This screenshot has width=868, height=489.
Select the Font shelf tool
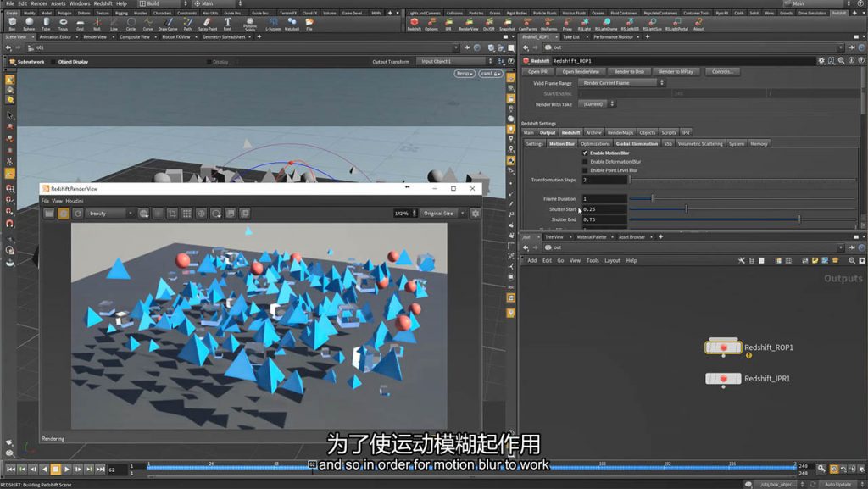click(227, 24)
